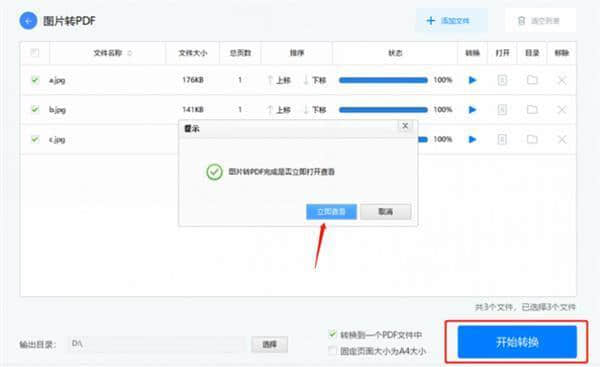Remove a.jpg from the list
The image size is (600, 367).
pyautogui.click(x=562, y=80)
